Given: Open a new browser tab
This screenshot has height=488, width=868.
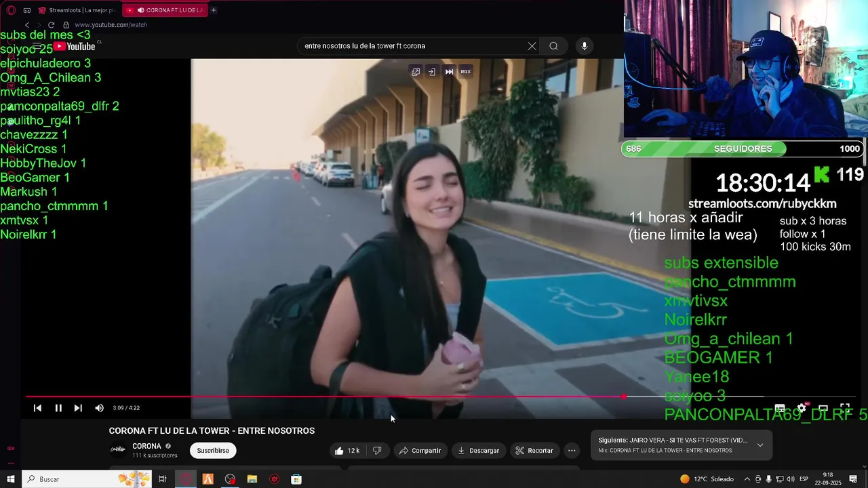Looking at the screenshot, I should pos(214,10).
